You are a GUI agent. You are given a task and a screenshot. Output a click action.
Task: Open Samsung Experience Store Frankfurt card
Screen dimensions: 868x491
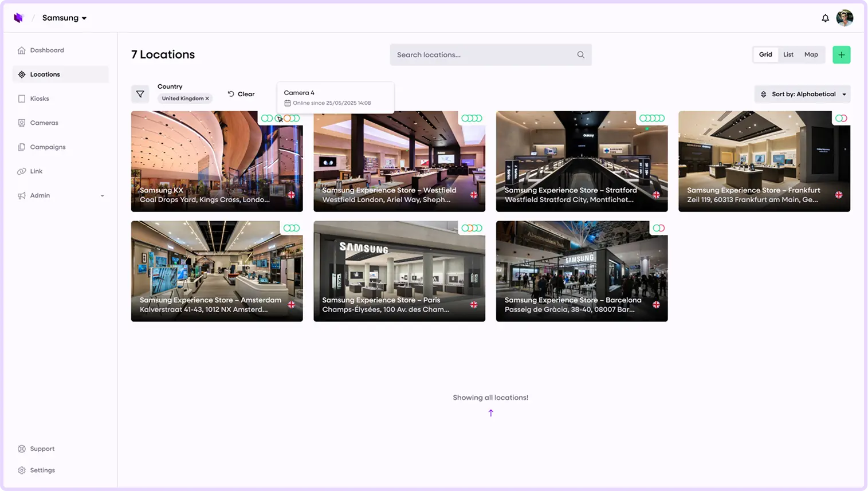point(764,162)
